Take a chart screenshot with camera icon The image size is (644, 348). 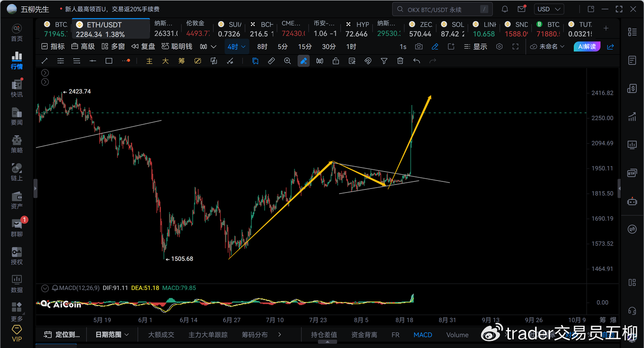pyautogui.click(x=419, y=46)
